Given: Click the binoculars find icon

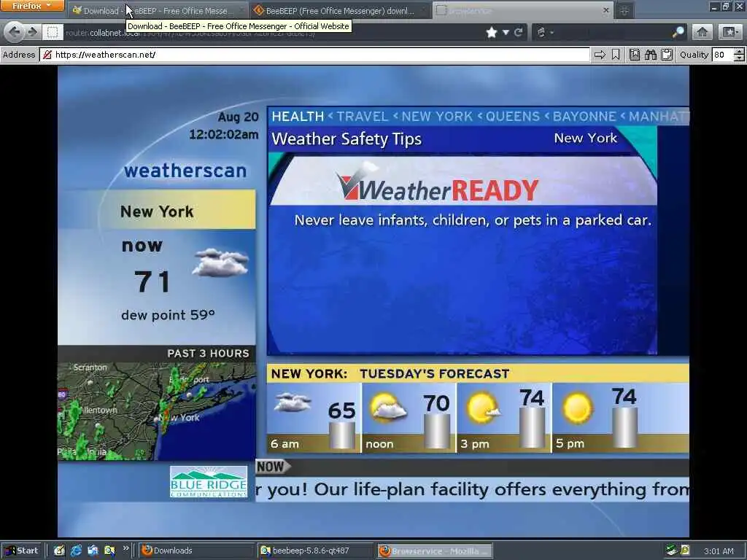Looking at the screenshot, I should 651,55.
